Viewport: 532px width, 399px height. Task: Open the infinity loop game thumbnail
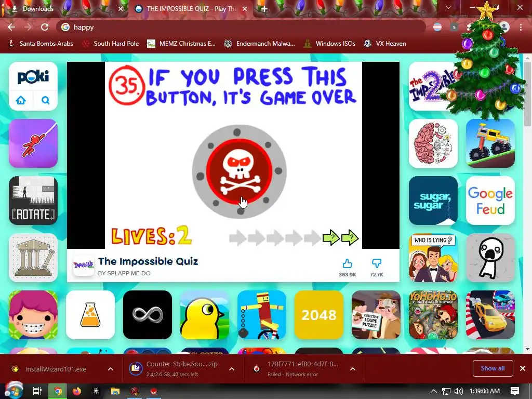click(x=148, y=315)
